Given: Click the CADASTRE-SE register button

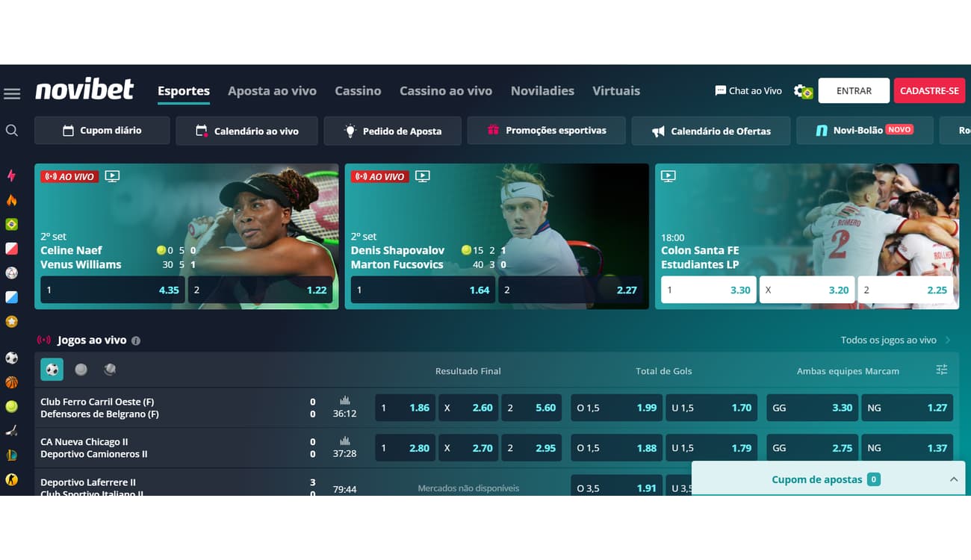Looking at the screenshot, I should [x=929, y=90].
